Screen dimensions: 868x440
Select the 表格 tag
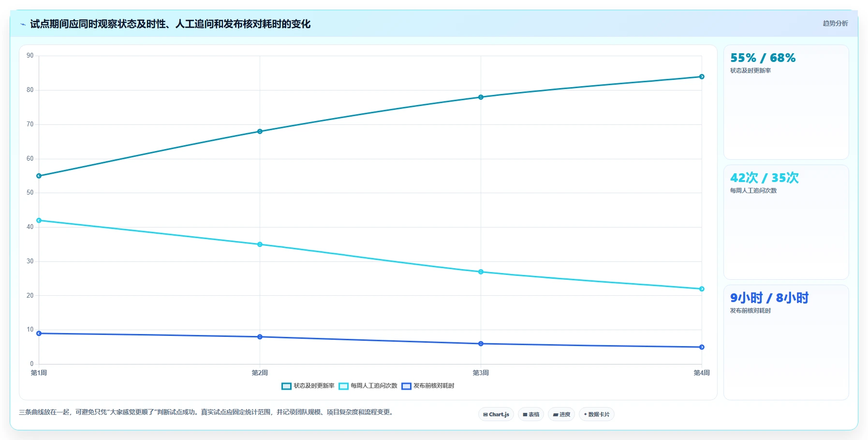[x=531, y=414]
